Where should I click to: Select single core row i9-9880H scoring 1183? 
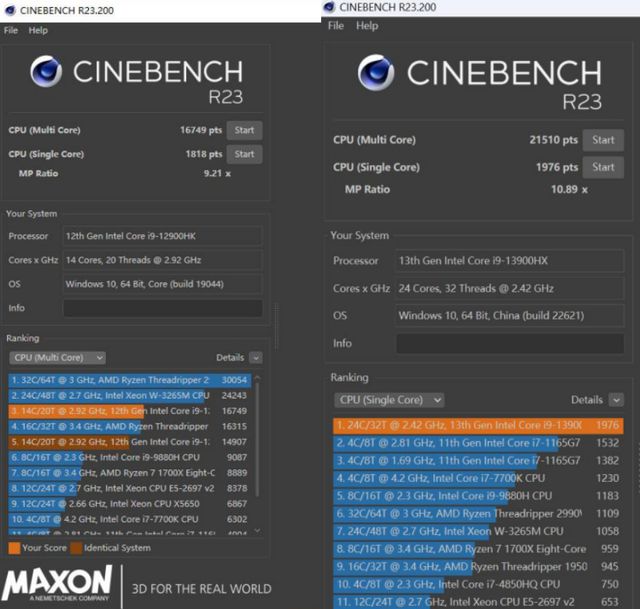pyautogui.click(x=478, y=496)
